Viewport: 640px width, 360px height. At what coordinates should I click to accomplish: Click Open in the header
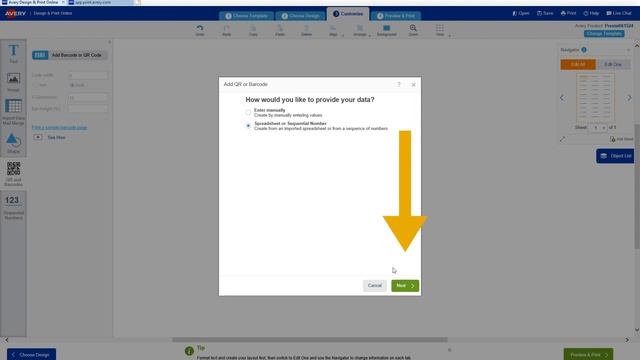(x=521, y=13)
